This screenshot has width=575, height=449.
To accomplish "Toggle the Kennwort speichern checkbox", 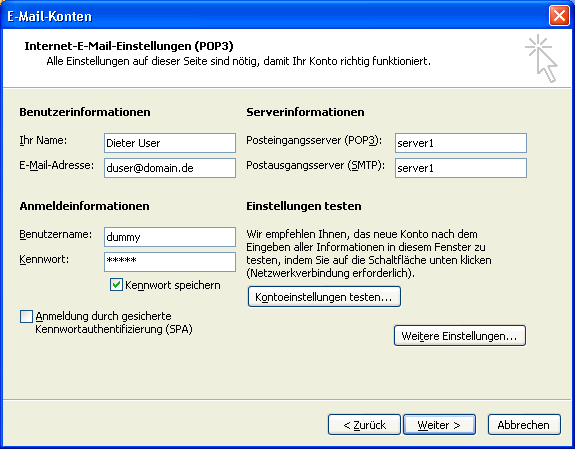I will click(116, 285).
